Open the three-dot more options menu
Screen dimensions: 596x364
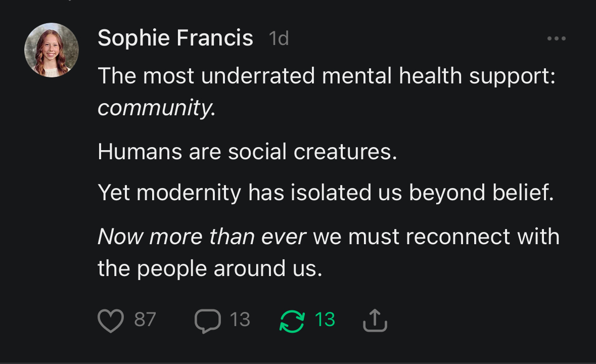click(557, 38)
